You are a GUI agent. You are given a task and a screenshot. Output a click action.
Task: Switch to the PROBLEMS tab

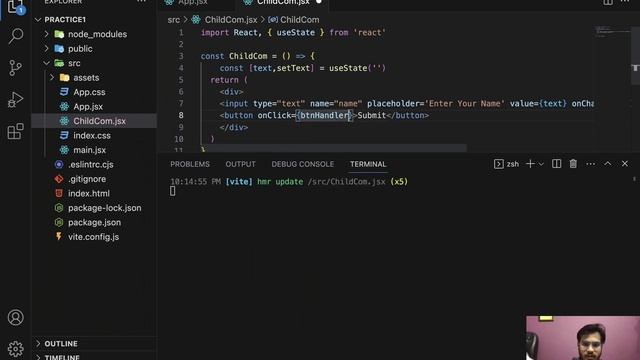190,164
